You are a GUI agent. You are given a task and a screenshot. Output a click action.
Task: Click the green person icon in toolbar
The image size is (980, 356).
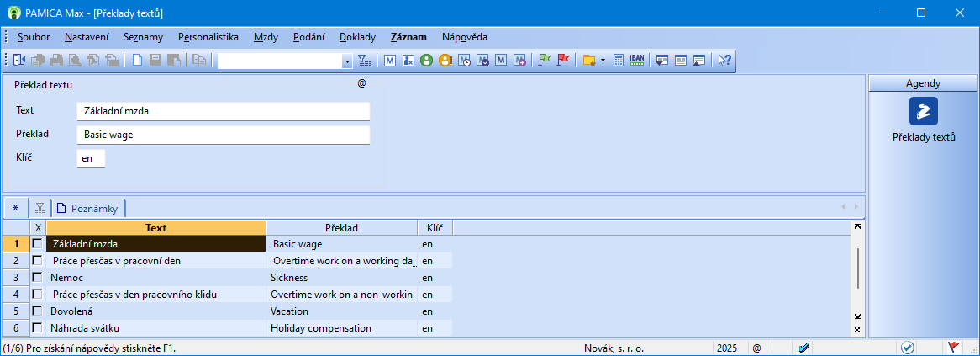pyautogui.click(x=426, y=61)
